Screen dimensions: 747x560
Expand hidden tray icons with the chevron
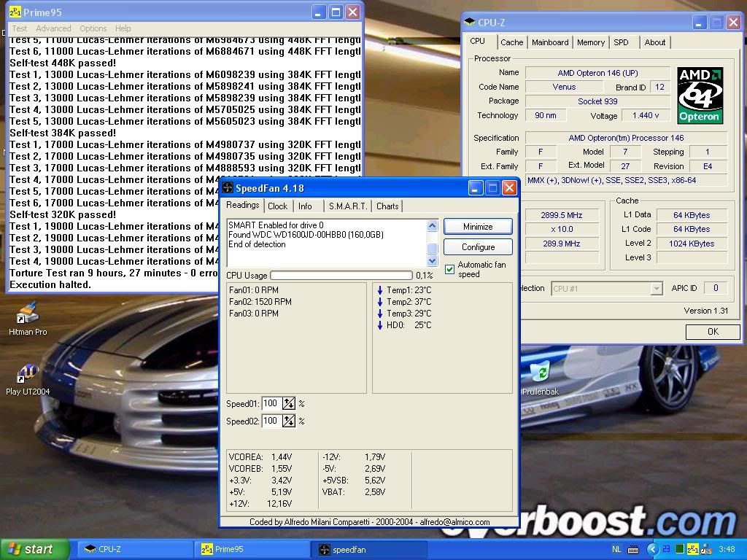click(x=653, y=550)
